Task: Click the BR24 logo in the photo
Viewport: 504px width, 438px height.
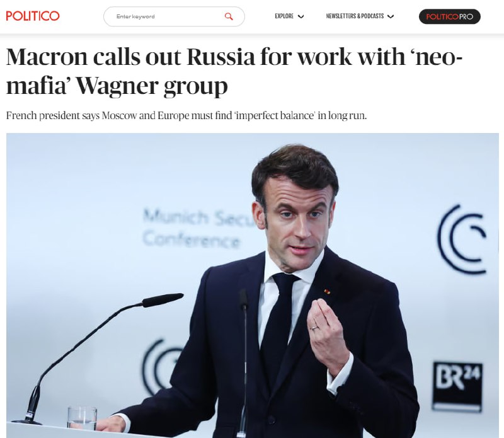Action: point(457,386)
